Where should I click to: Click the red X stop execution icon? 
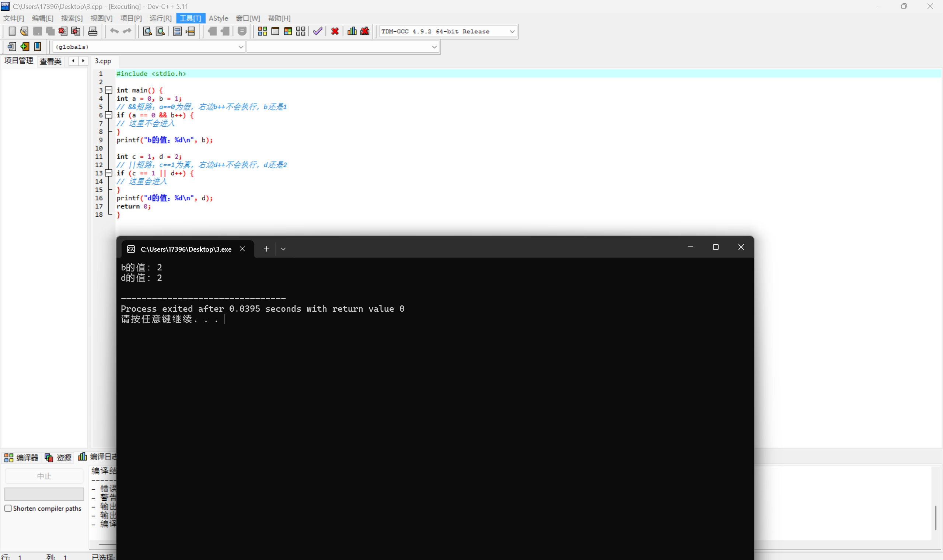tap(335, 31)
